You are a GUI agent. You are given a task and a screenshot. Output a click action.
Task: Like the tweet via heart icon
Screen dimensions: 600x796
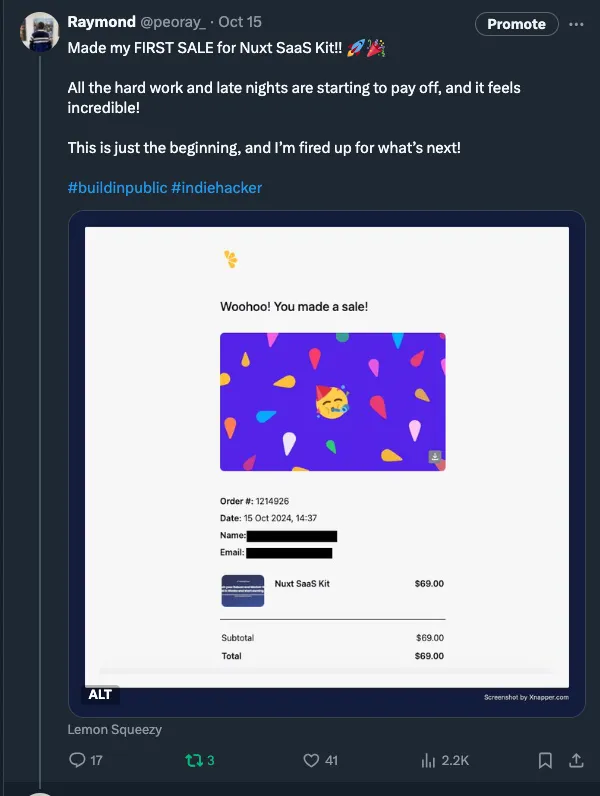(311, 760)
